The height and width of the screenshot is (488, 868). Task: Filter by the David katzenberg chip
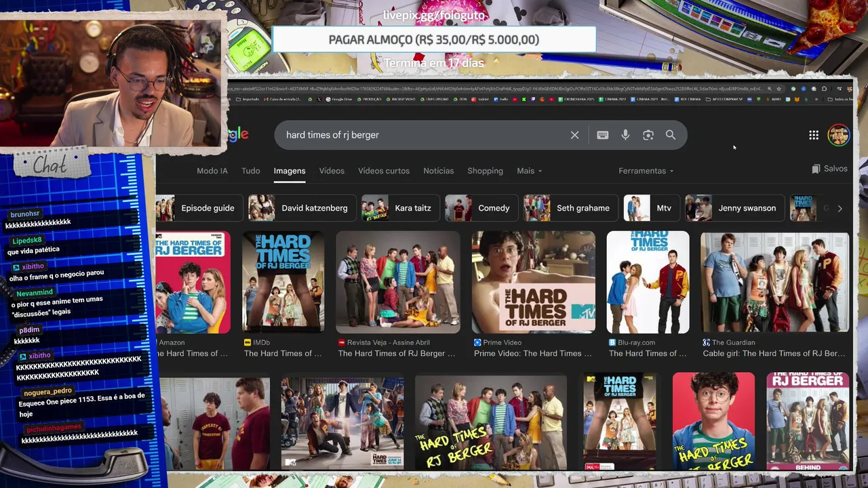(301, 208)
